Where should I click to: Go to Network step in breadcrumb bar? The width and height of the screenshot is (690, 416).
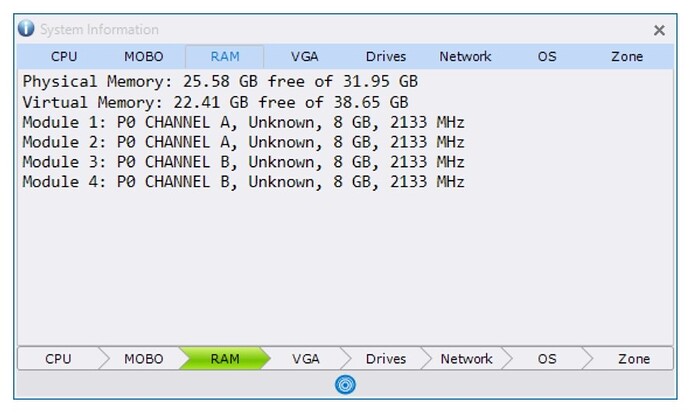pos(466,359)
